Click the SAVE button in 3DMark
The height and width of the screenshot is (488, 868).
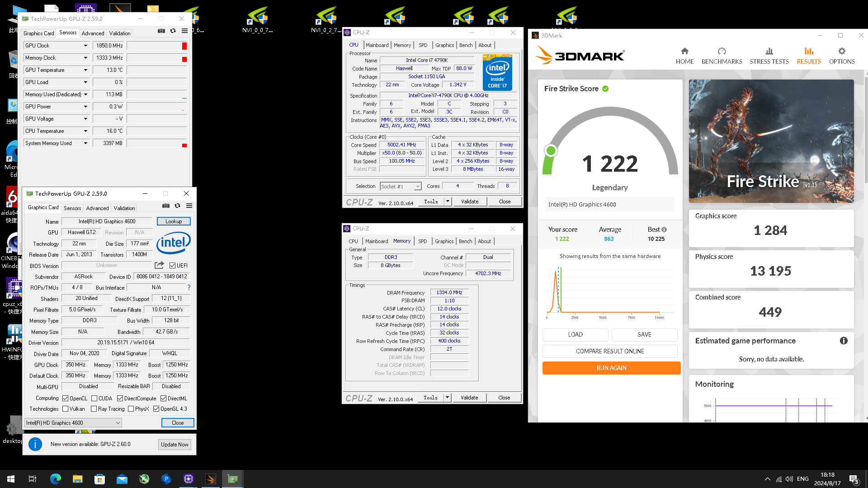[x=644, y=334]
